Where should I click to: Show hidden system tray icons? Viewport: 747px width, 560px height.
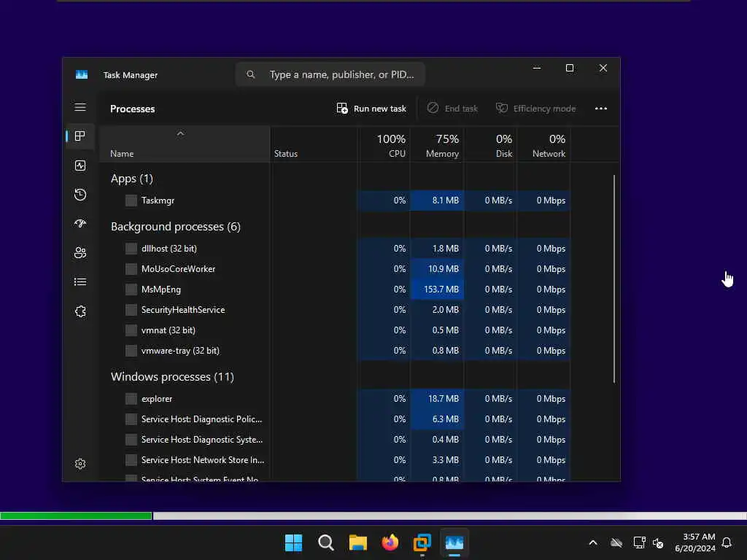pos(593,542)
